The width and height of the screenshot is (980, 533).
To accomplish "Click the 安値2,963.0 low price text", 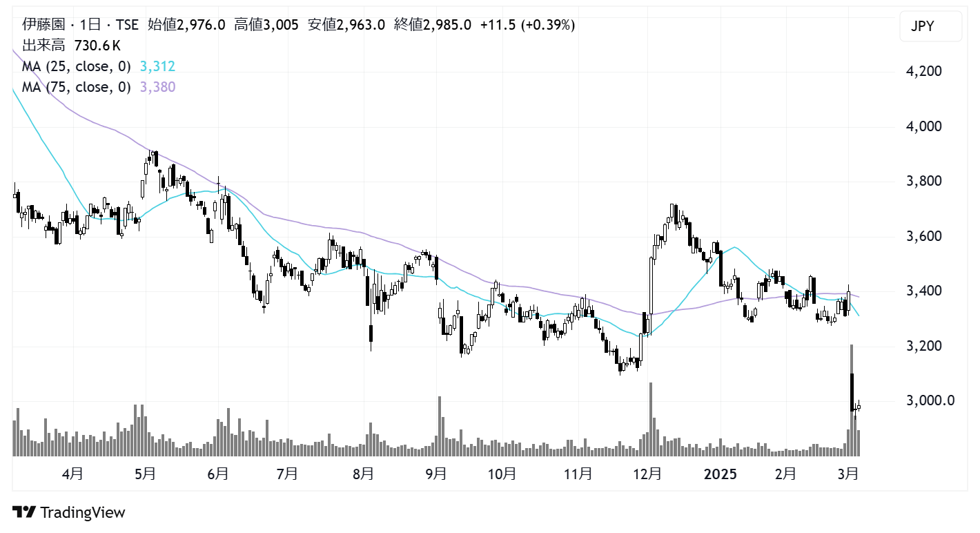I will 346,25.
